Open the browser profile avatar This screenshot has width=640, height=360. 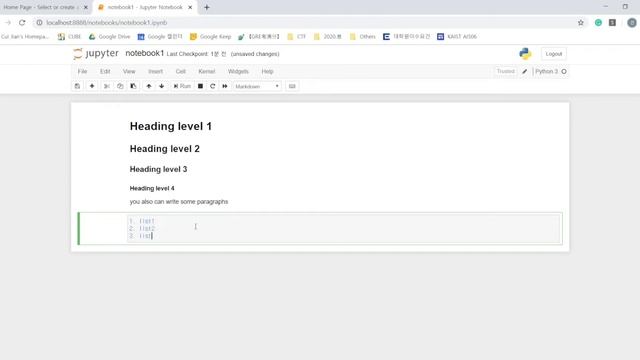(x=631, y=23)
